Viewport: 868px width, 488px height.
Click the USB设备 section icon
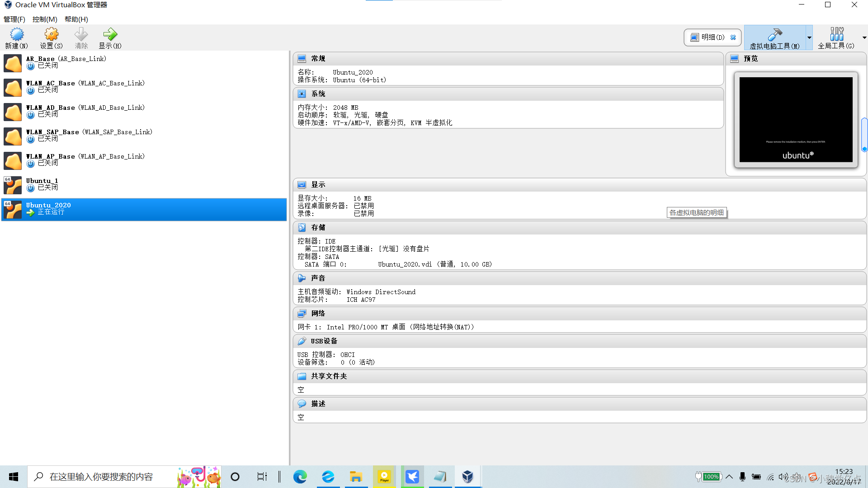[302, 341]
